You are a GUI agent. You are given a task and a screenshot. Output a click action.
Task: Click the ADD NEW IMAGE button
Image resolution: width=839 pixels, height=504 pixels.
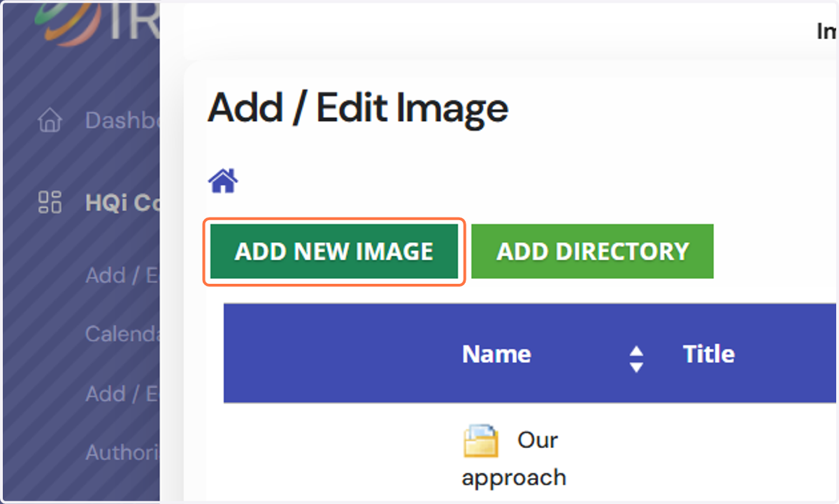tap(334, 252)
